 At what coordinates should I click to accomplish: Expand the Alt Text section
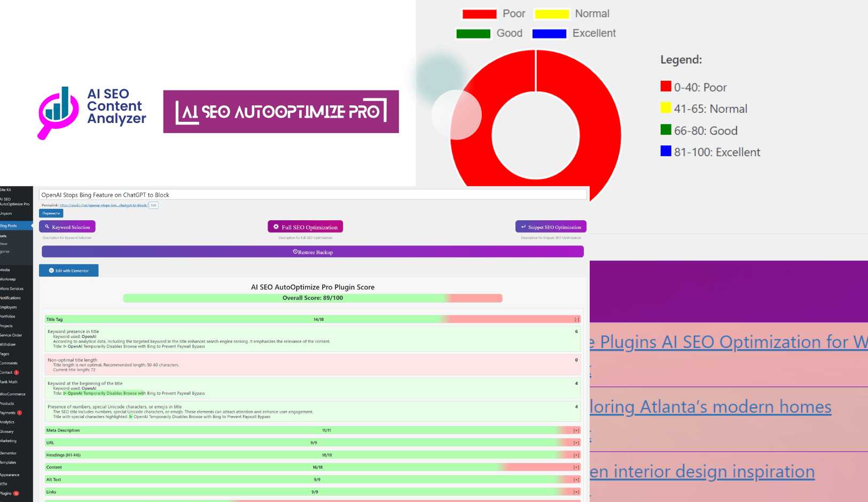pyautogui.click(x=576, y=480)
